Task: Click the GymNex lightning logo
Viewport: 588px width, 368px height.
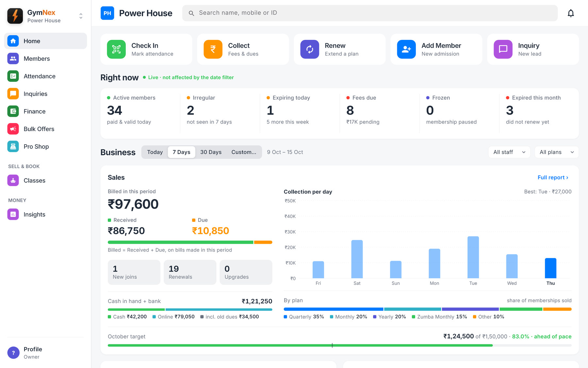Action: tap(15, 16)
